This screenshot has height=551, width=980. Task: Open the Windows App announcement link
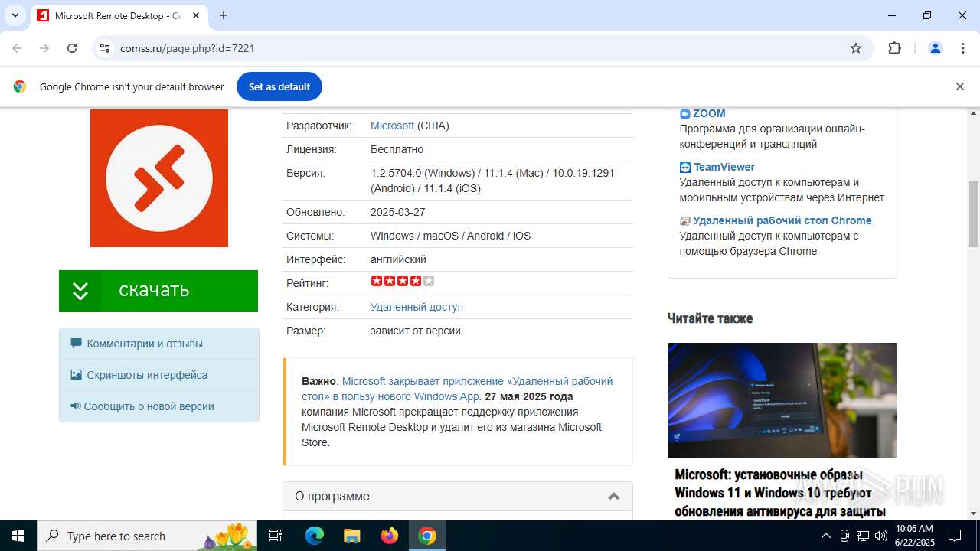[457, 389]
